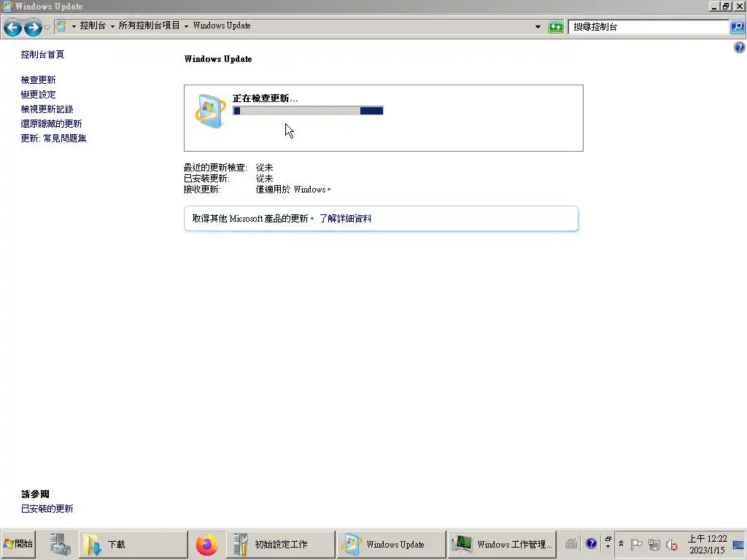Refresh the page with the green refresh icon

tap(556, 27)
